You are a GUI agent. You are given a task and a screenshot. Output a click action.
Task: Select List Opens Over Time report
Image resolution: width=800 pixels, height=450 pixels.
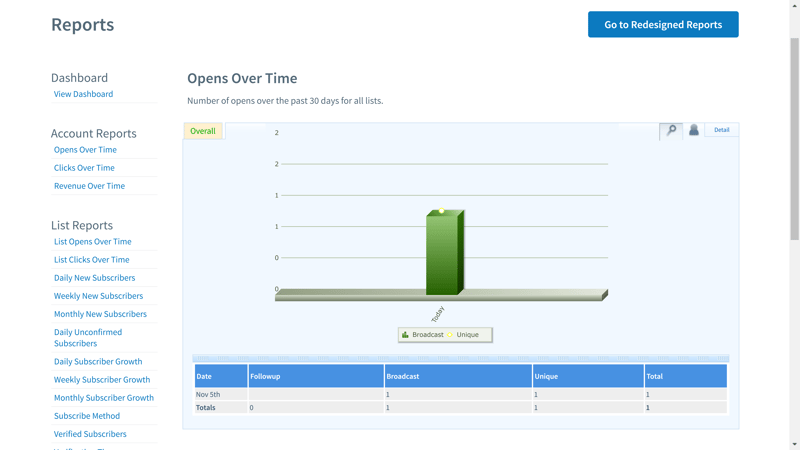point(92,241)
